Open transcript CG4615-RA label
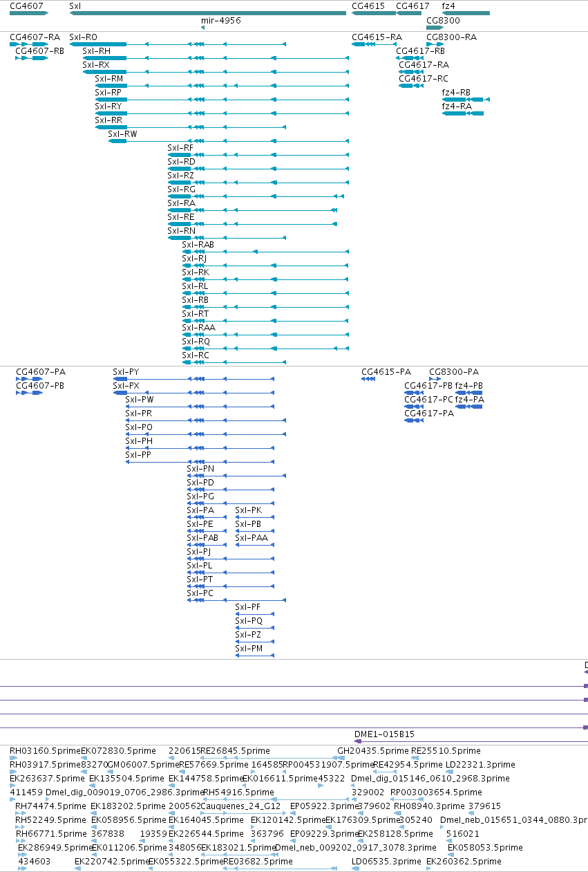Viewport: 588px width, 872px height. tap(377, 37)
